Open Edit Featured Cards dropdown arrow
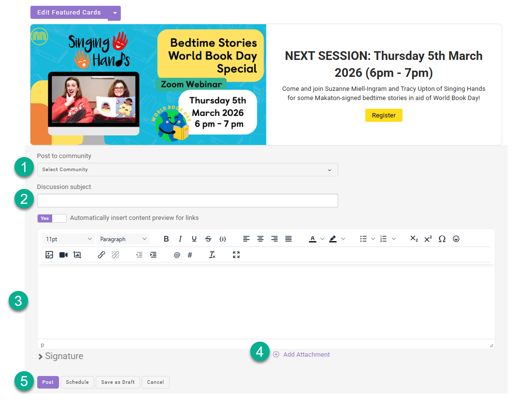The image size is (532, 405). [115, 13]
